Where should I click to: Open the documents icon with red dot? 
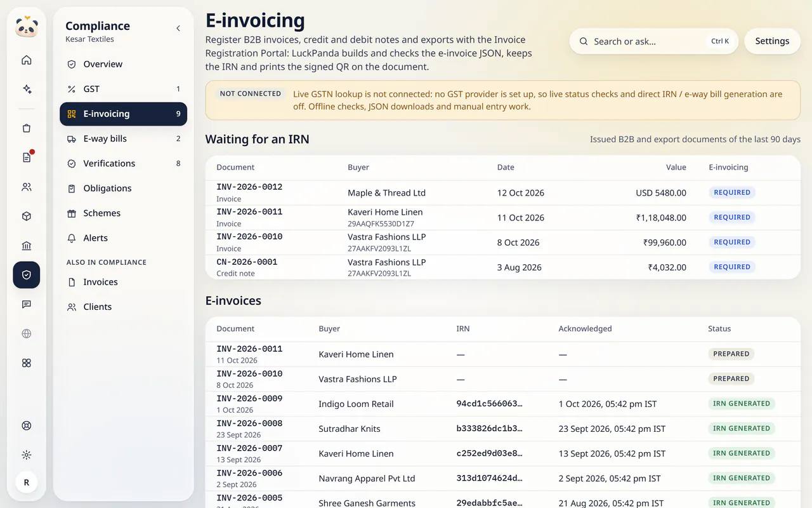click(27, 157)
